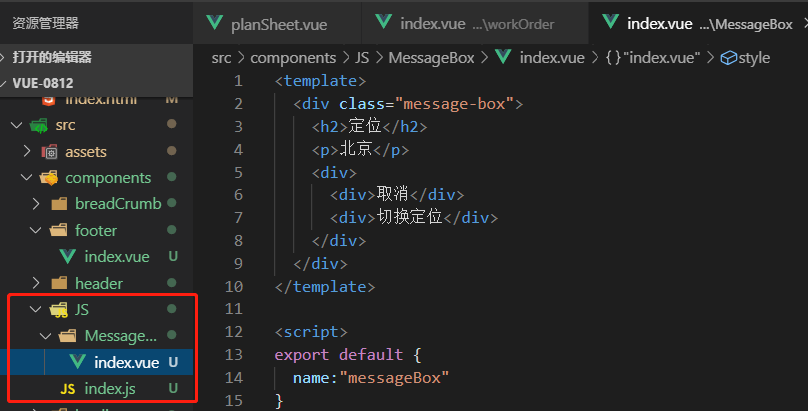Click the components breadcrumb segment
808x411 pixels.
point(293,58)
